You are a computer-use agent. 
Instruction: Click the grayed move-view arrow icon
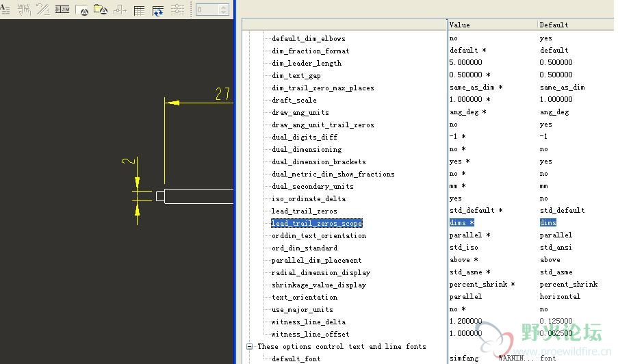tap(120, 10)
